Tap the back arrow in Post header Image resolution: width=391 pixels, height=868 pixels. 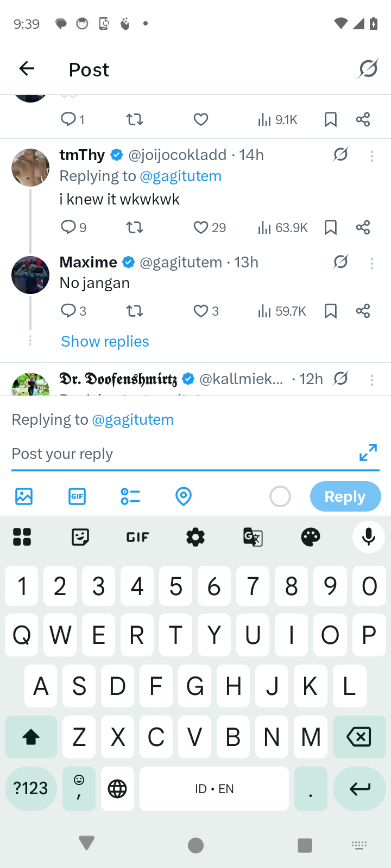coord(27,68)
